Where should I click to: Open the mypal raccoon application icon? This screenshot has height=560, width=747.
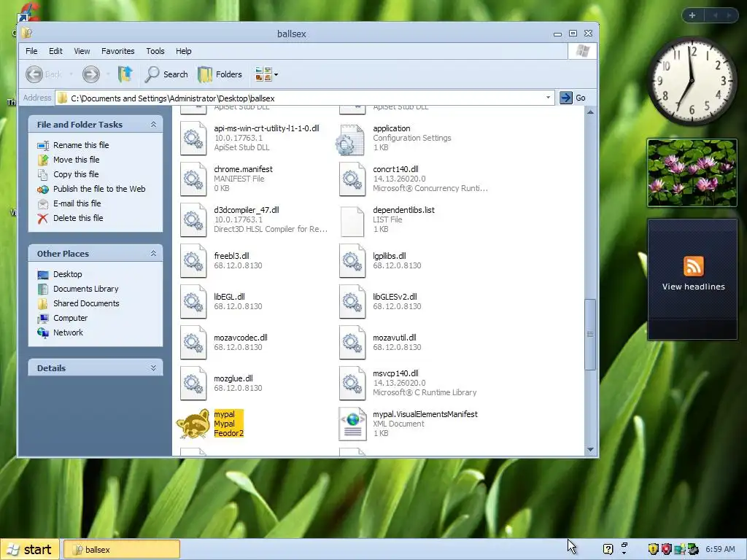tap(193, 424)
